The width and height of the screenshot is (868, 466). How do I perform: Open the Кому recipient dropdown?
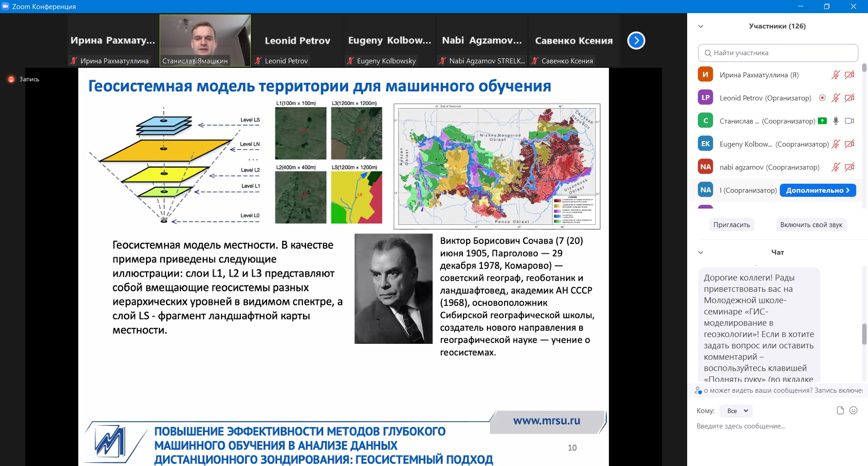pos(736,411)
